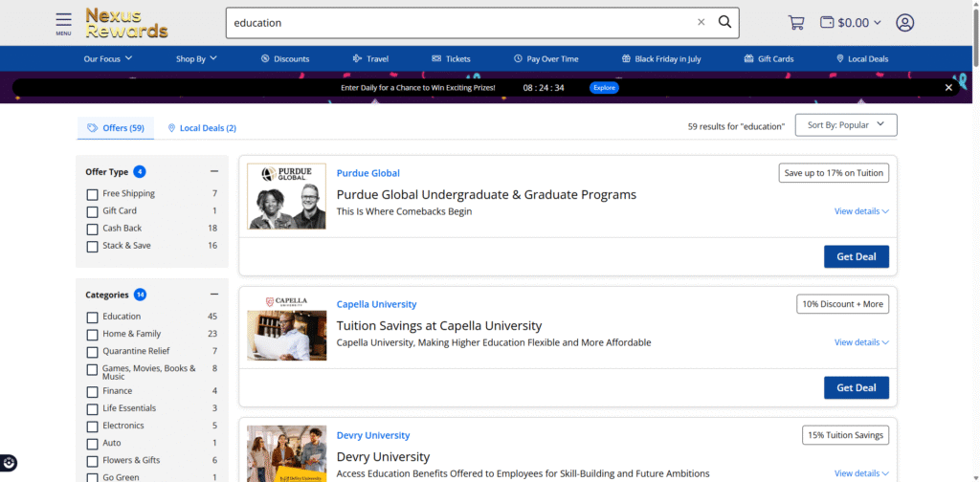Screen dimensions: 980x482
Task: Expand View details for Devry University
Action: coord(861,473)
